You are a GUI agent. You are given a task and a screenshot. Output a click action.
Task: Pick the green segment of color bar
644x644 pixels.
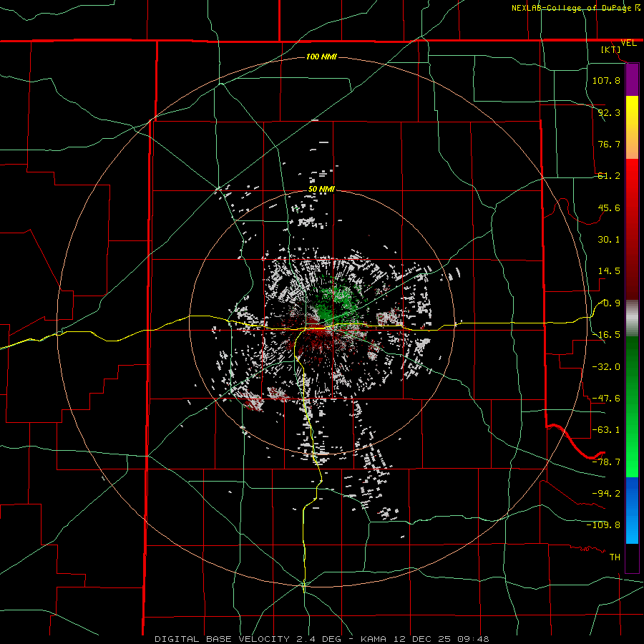click(632, 406)
